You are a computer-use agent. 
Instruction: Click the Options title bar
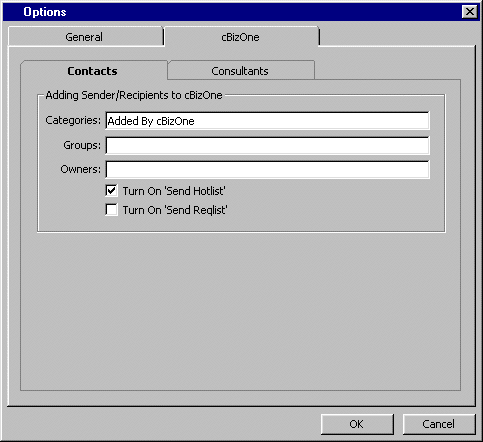[x=233, y=12]
